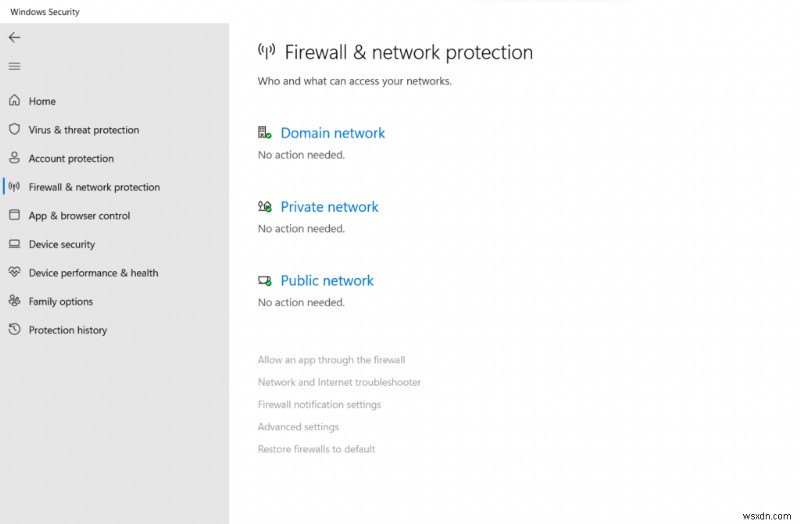Open Public network settings link

pos(327,281)
